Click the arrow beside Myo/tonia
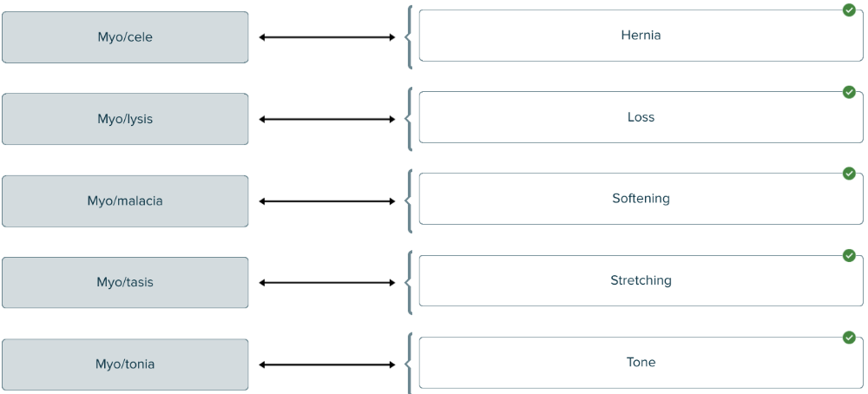The image size is (868, 394). tap(327, 364)
